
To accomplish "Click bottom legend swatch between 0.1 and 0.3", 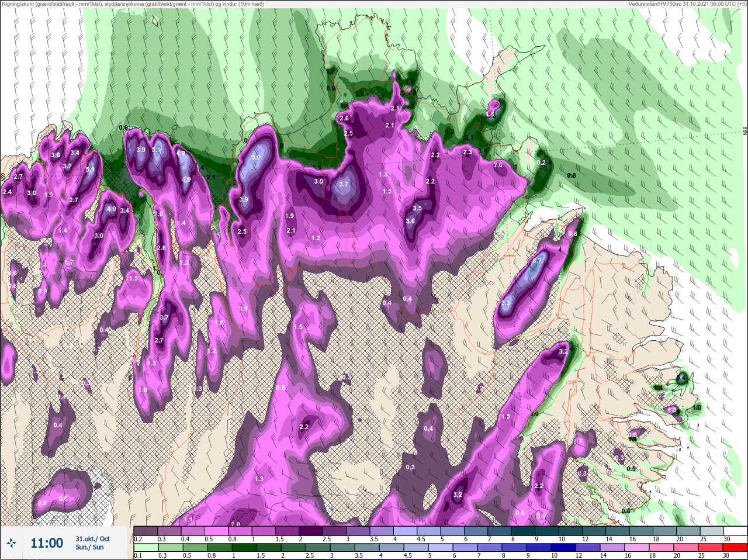I will (x=146, y=548).
